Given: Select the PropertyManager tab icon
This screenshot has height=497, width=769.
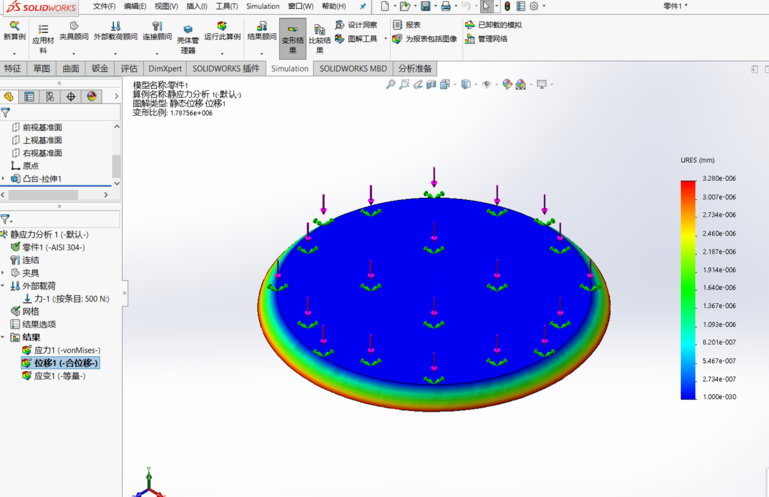Looking at the screenshot, I should (x=29, y=97).
